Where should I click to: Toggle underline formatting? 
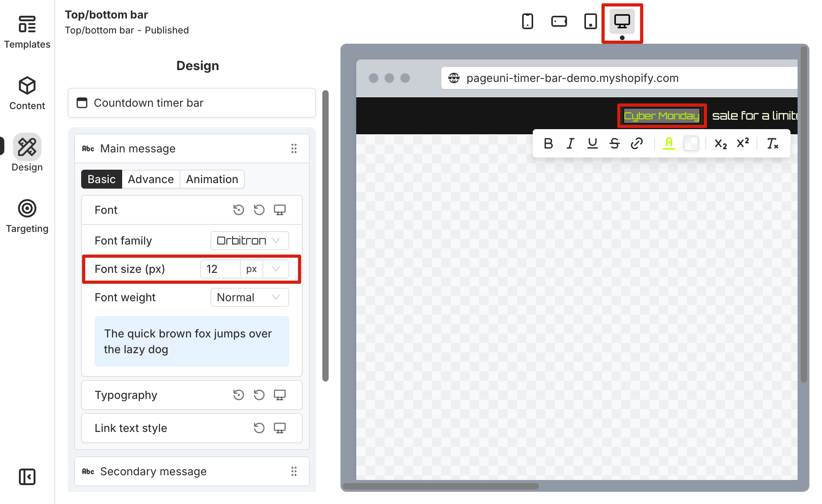(592, 144)
